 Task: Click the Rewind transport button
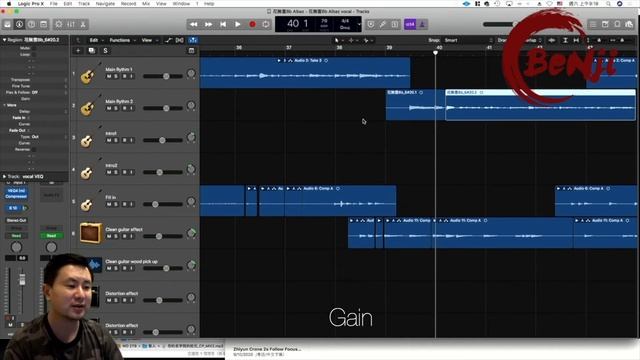[x=193, y=24]
